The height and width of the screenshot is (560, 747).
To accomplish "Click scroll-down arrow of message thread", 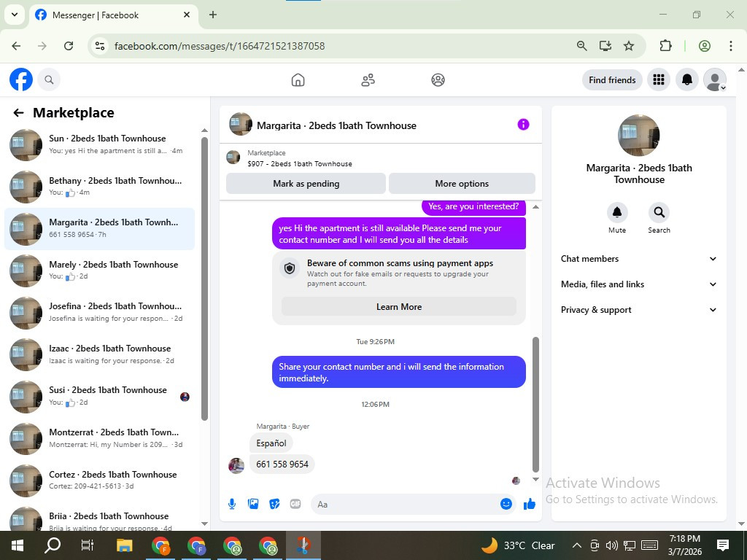I will click(535, 480).
